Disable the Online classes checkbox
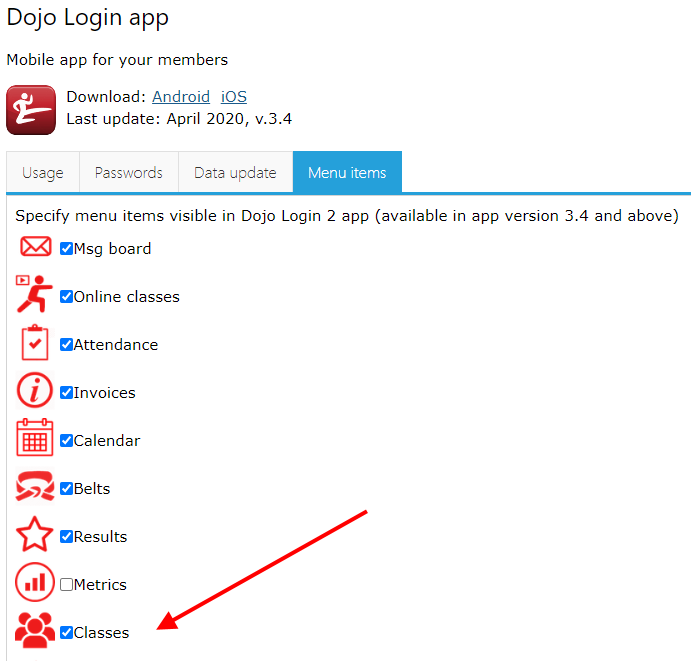Screen dimensions: 691x661 67,297
